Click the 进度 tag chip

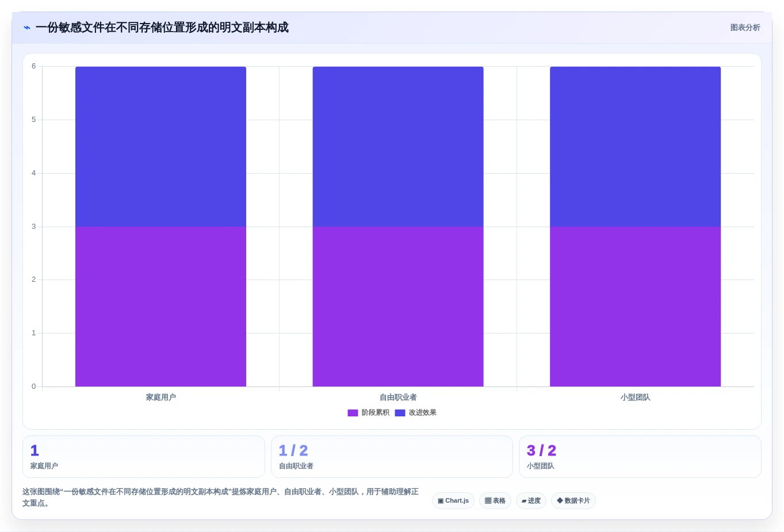click(x=531, y=501)
